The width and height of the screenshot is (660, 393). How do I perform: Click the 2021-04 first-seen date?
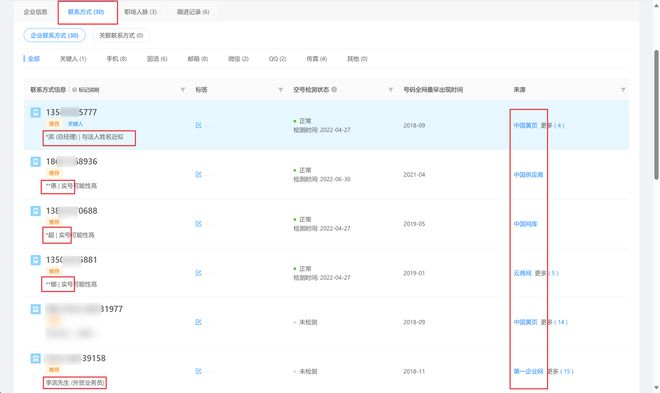[x=414, y=175]
